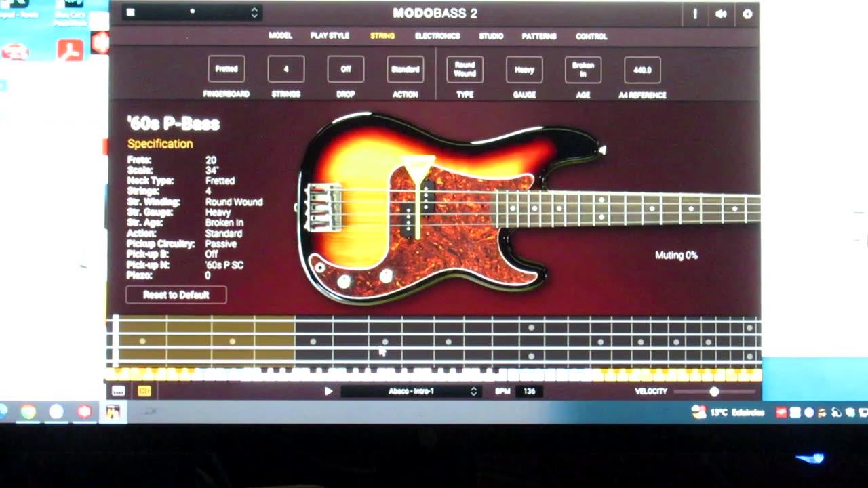Toggle the Drop tuning box set to Off
Image resolution: width=868 pixels, height=488 pixels.
click(x=346, y=69)
